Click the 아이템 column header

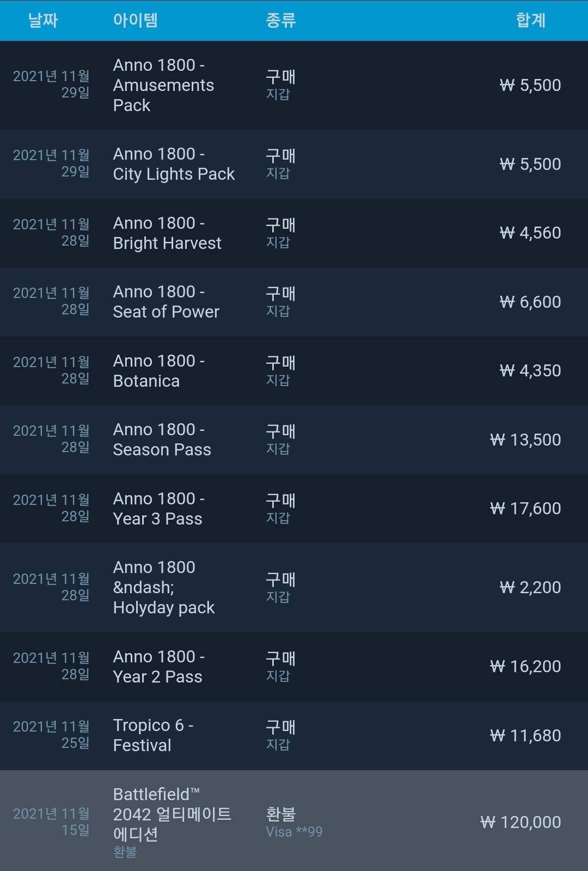pyautogui.click(x=136, y=21)
